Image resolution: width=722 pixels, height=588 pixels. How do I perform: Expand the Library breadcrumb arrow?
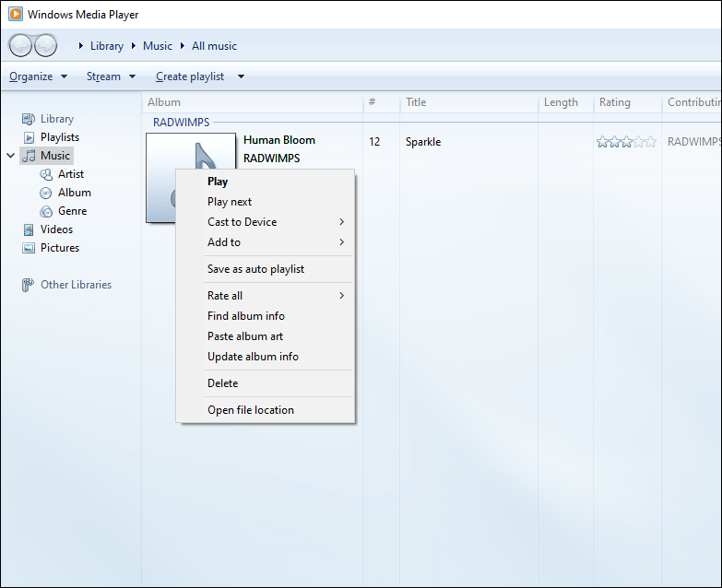tap(81, 45)
